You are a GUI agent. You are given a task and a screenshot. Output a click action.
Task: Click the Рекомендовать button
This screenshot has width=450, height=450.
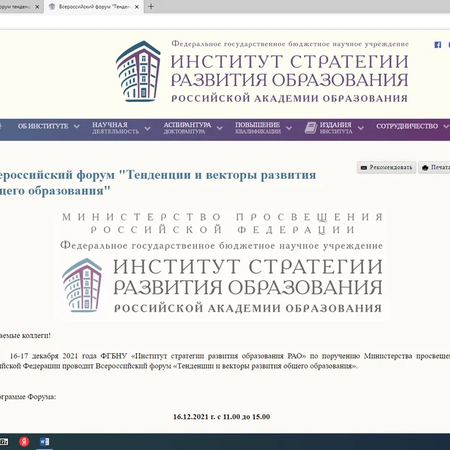click(x=387, y=167)
